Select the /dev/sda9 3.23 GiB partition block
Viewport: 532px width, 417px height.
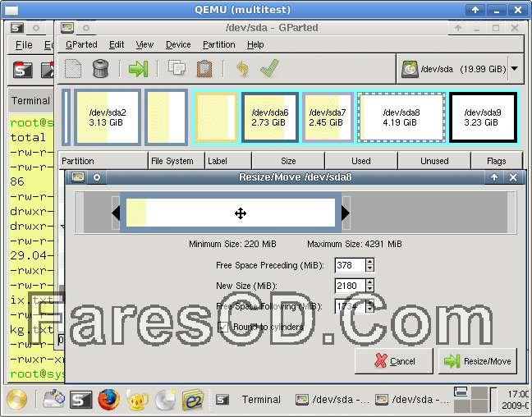pos(483,117)
